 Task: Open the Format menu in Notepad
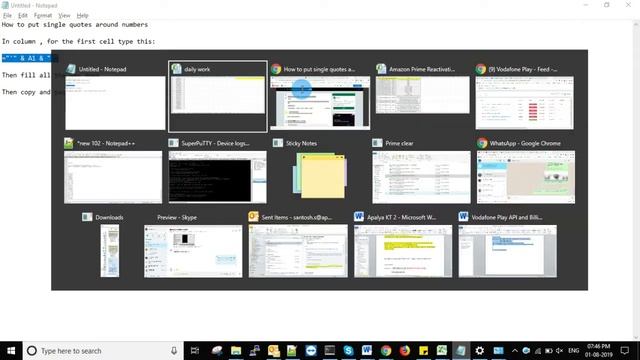click(43, 16)
